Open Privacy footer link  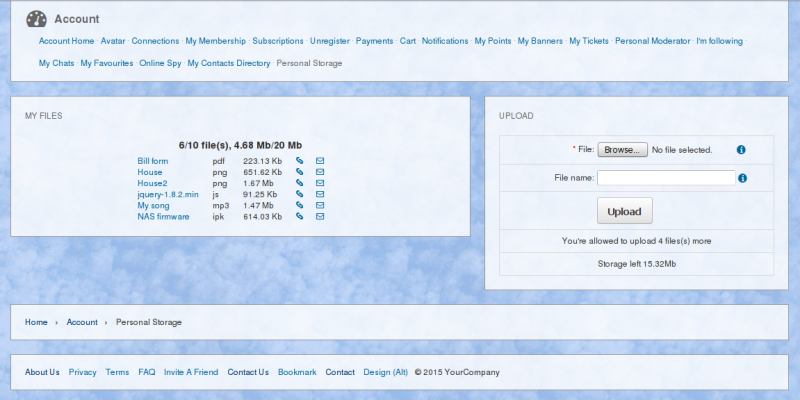pos(83,372)
